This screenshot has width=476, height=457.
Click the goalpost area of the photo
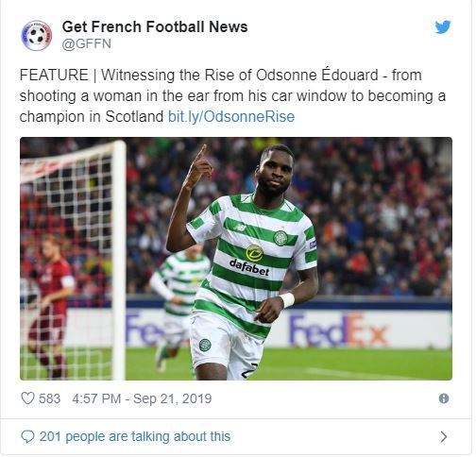(119, 259)
